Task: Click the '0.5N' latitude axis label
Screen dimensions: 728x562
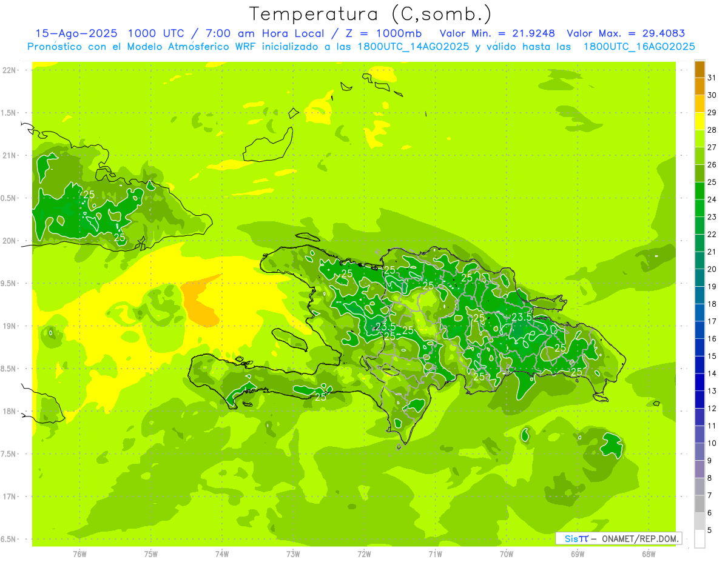Action: click(9, 198)
